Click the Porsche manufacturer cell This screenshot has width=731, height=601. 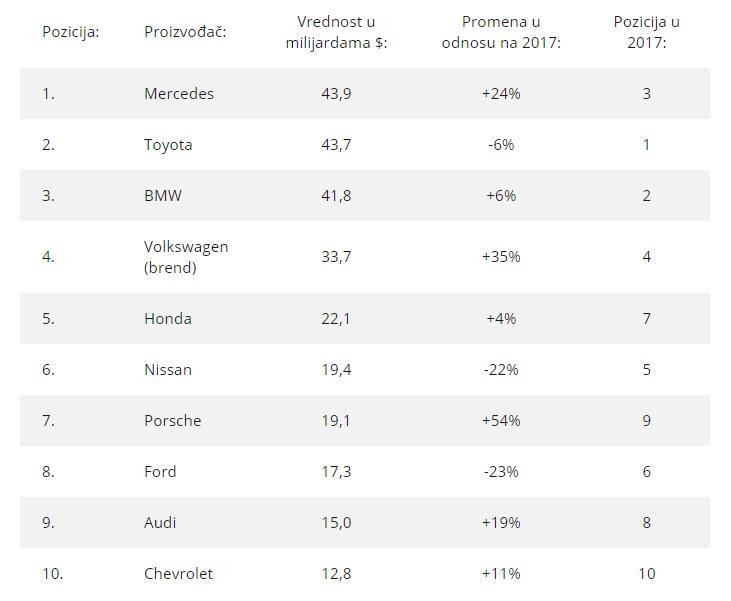pyautogui.click(x=172, y=421)
